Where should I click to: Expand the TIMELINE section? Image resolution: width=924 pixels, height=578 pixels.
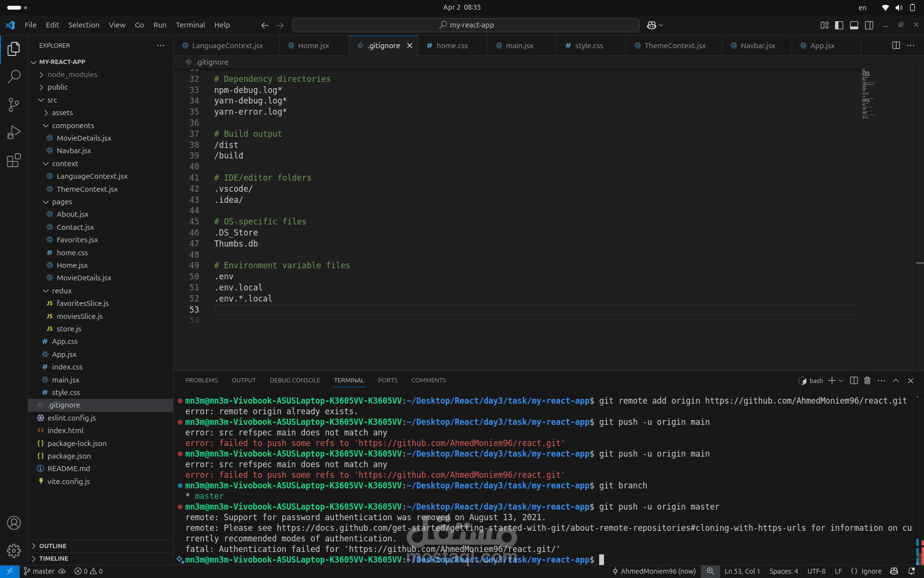coord(100,558)
